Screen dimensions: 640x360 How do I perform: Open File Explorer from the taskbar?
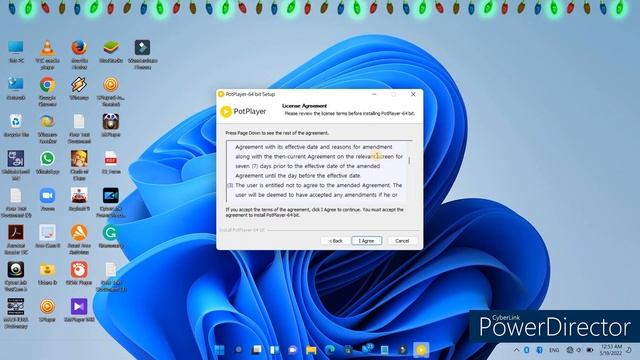(x=311, y=350)
